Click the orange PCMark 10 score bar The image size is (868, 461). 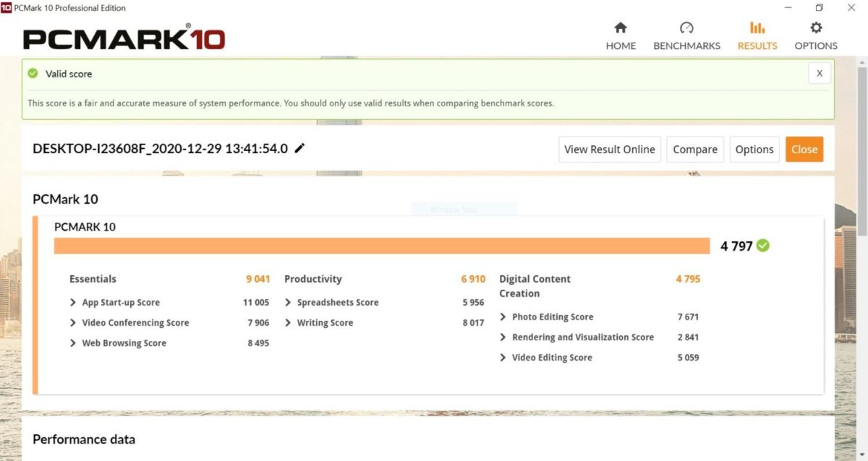tap(382, 246)
